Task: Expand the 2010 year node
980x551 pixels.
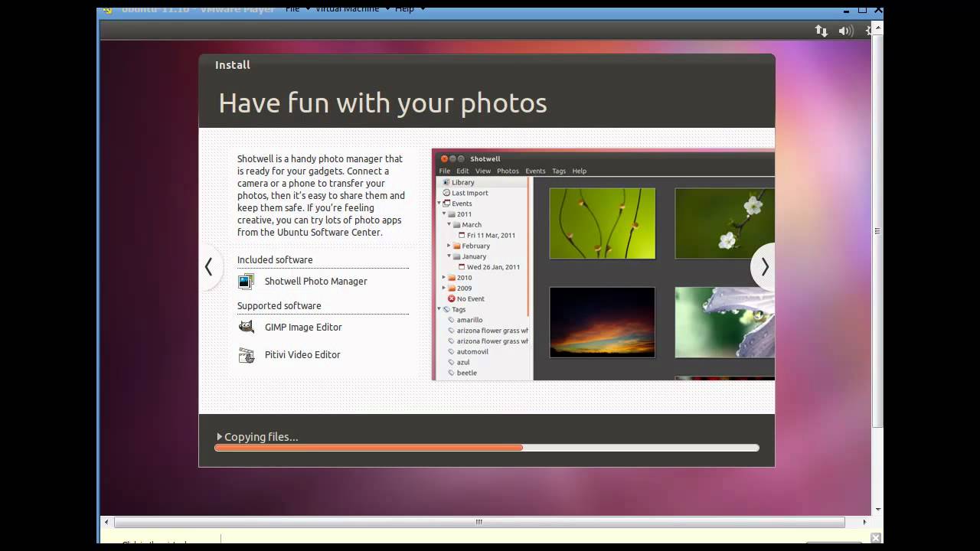Action: pyautogui.click(x=444, y=278)
